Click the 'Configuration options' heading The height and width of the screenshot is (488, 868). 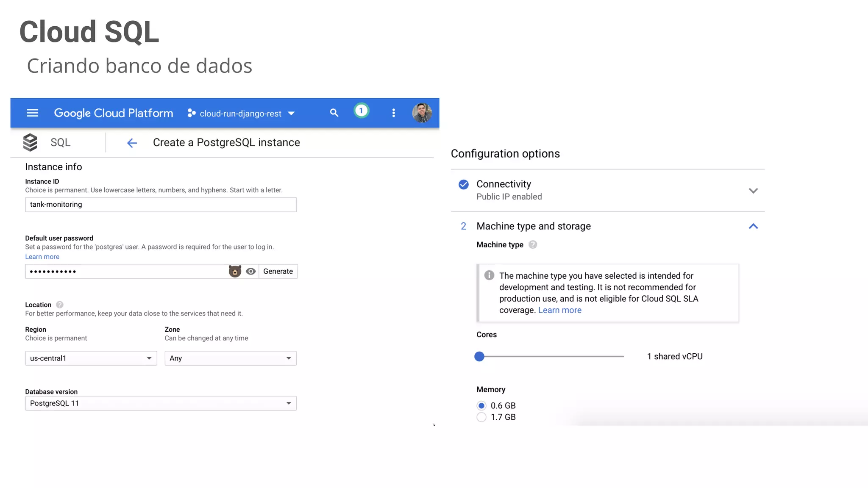(x=505, y=154)
